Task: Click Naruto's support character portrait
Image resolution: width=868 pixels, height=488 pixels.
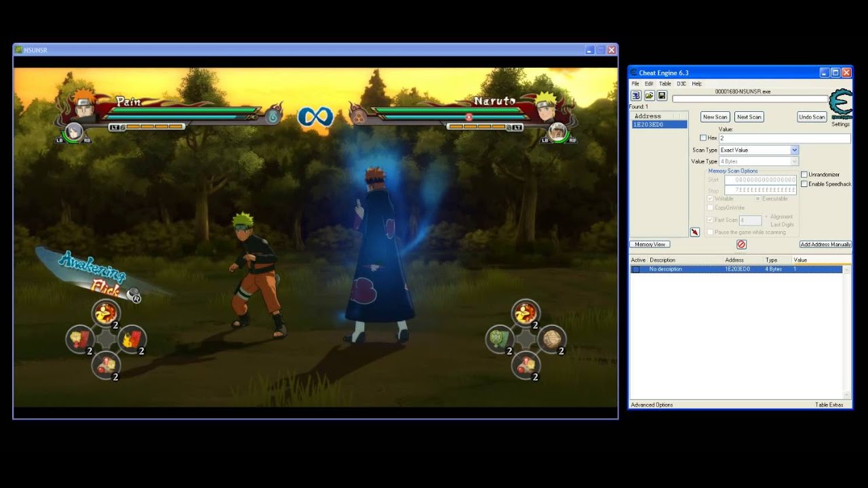Action: [557, 132]
